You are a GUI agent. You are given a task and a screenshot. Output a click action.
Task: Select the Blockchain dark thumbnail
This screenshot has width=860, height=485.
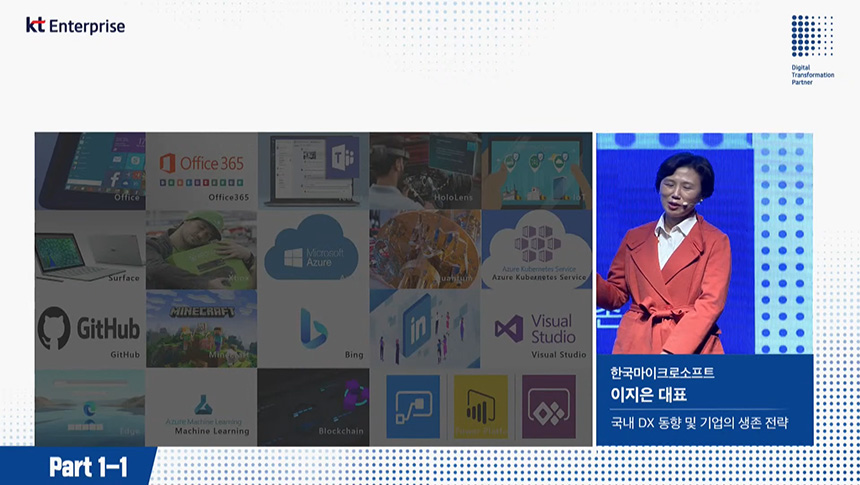click(x=313, y=407)
